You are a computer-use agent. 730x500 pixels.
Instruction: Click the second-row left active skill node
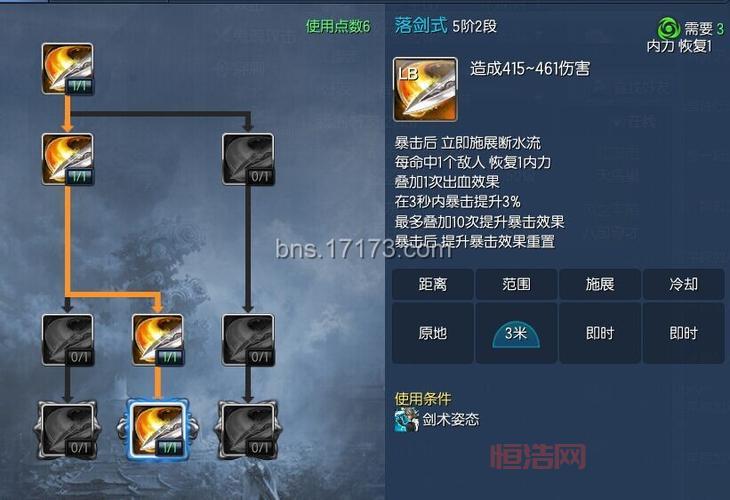(68, 159)
